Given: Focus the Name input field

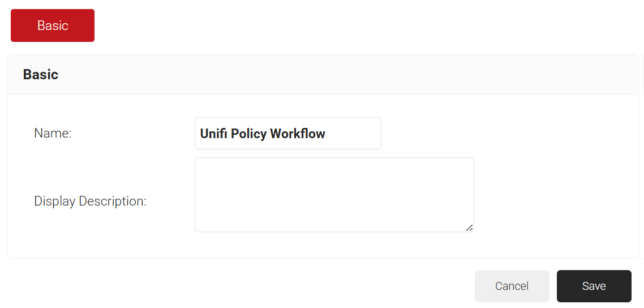Looking at the screenshot, I should tap(287, 134).
